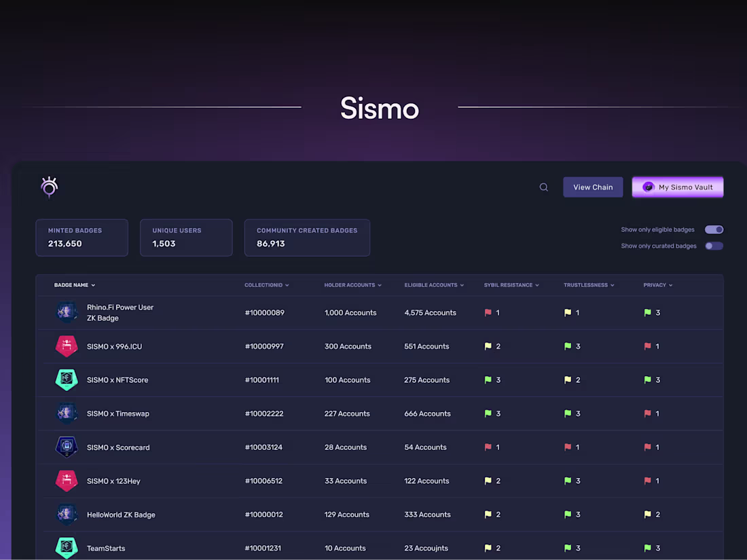The height and width of the screenshot is (560, 747).
Task: Toggle the green Privacy flag for SISMO x NFTScore
Action: pyautogui.click(x=646, y=380)
